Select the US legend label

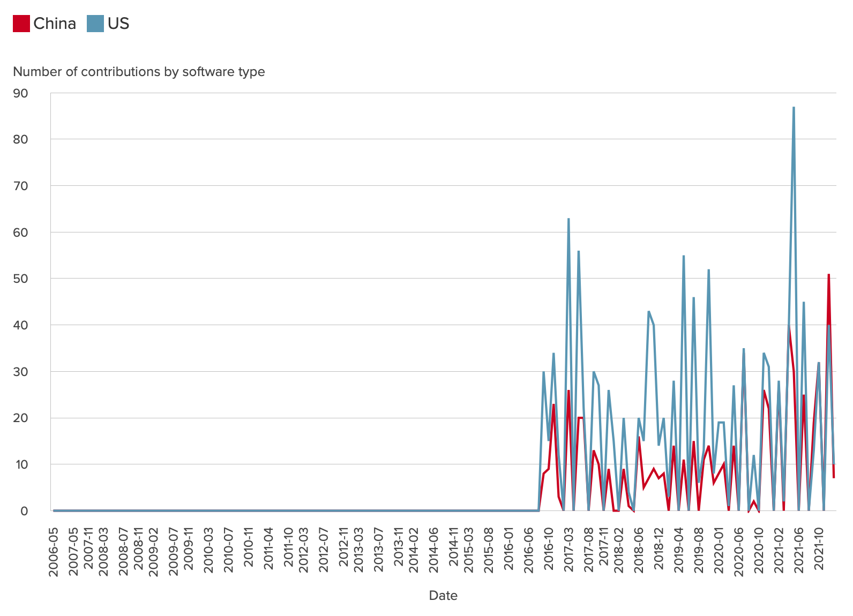118,24
